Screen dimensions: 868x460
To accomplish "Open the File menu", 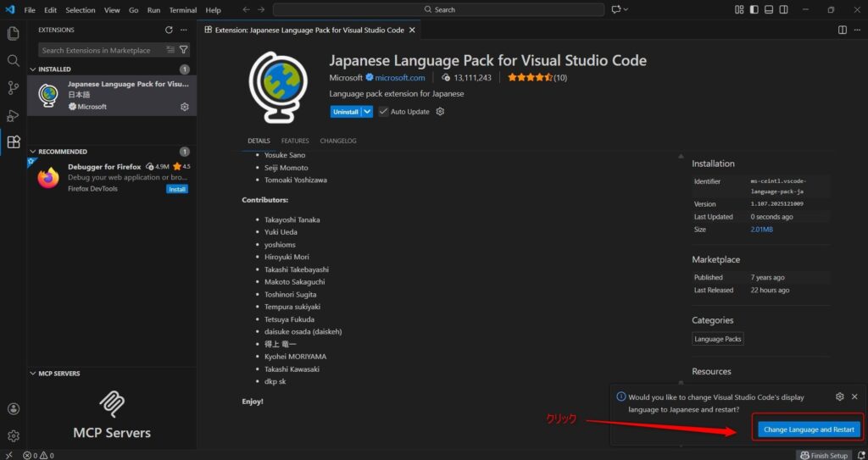I will pyautogui.click(x=30, y=10).
